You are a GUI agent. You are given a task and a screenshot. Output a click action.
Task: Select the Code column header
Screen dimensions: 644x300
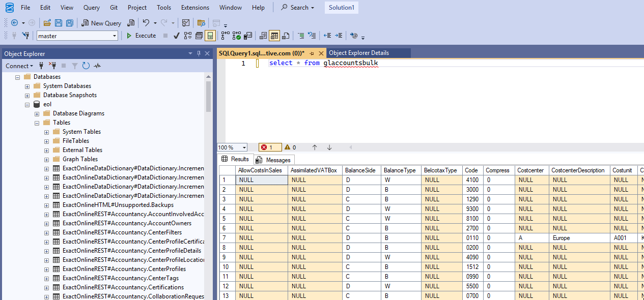click(471, 170)
